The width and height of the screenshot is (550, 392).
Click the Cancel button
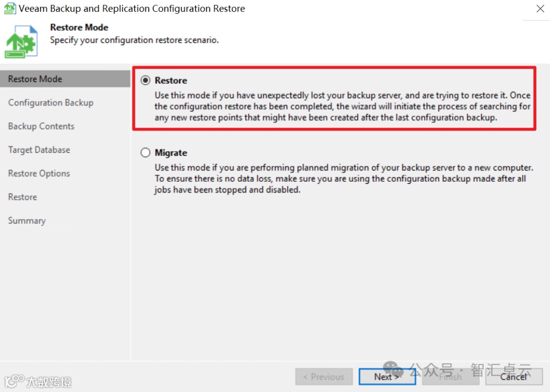click(514, 377)
